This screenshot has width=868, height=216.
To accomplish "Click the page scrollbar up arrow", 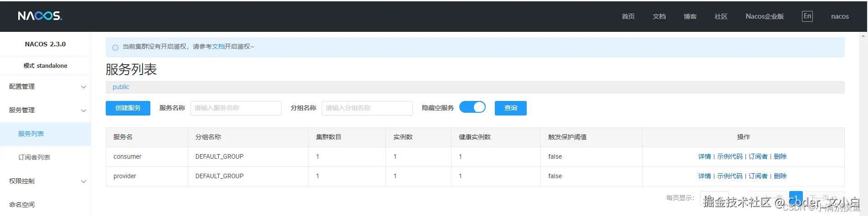I will pos(863,35).
